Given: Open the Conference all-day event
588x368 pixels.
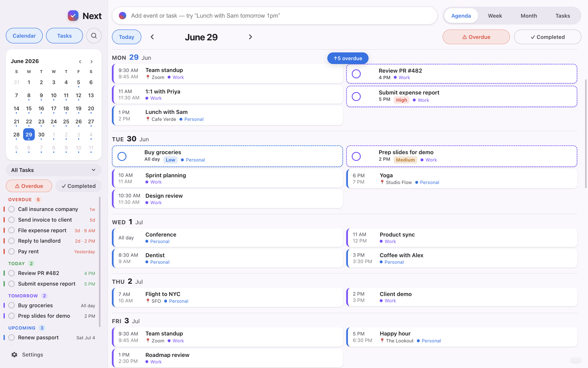Looking at the screenshot, I should (x=228, y=238).
